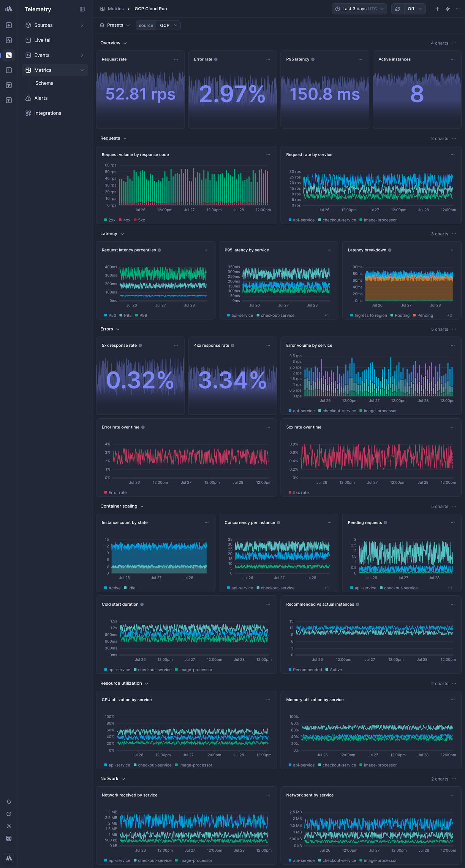This screenshot has height=868, width=465.
Task: Go to Metrics breadcrumb link
Action: [x=116, y=9]
